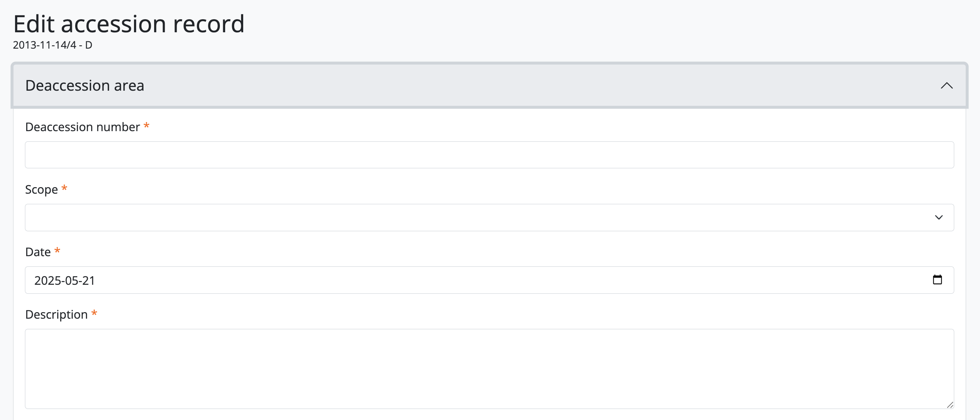Screen dimensions: 980x420
Task: Click the required asterisk beside Deaccession number
Action: [x=146, y=126]
